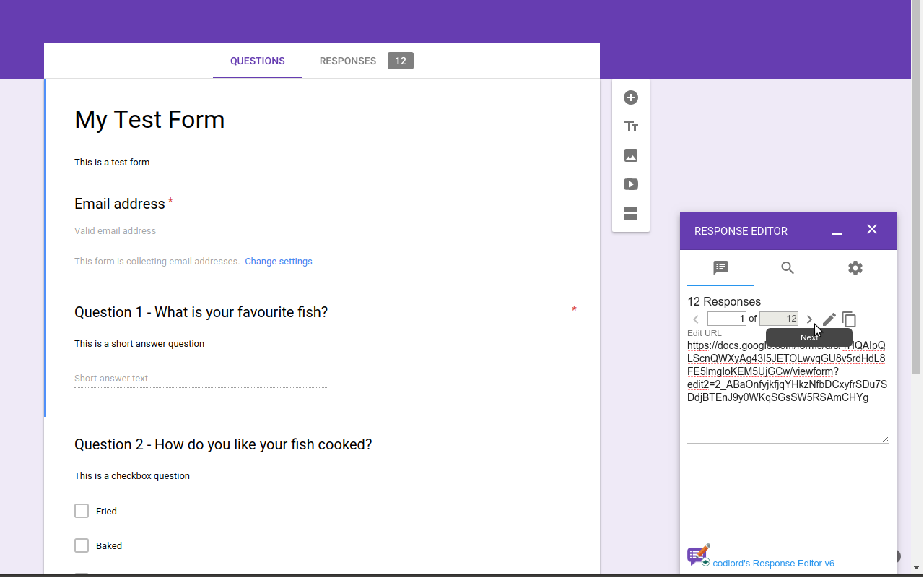Tick the Baked checkbox

pyautogui.click(x=82, y=545)
